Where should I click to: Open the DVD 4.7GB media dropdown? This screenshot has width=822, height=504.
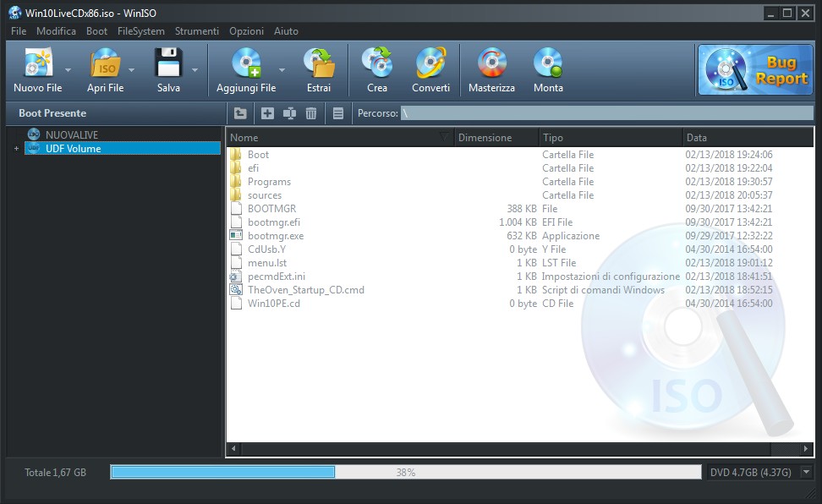tap(806, 472)
